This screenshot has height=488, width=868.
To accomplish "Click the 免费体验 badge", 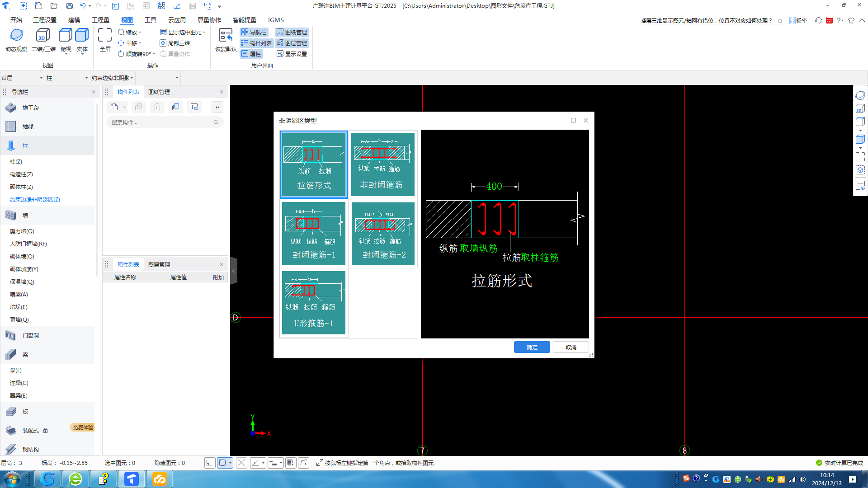I will (x=83, y=427).
